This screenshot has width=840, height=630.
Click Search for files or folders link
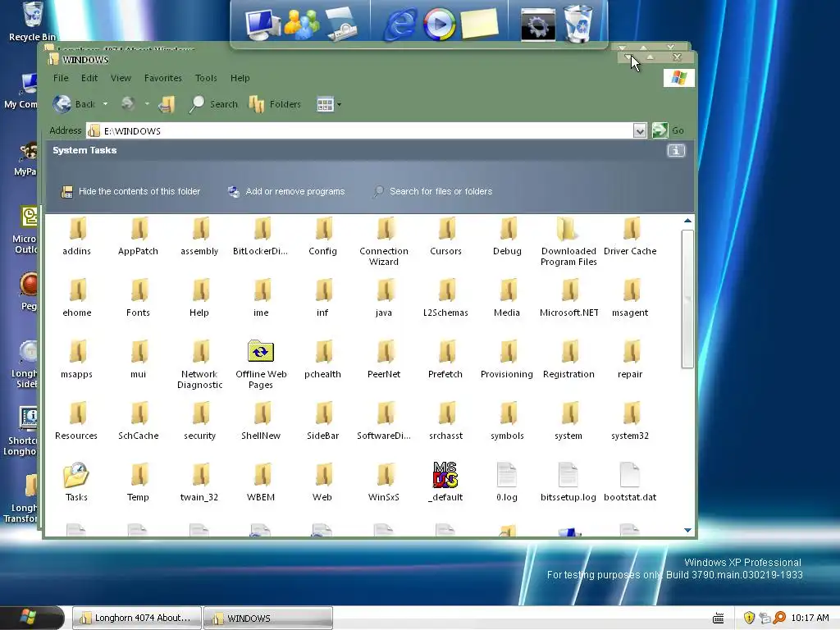pos(432,191)
